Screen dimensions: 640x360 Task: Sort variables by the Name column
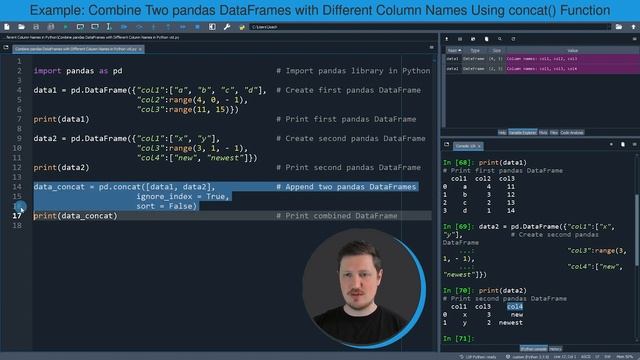(x=454, y=51)
